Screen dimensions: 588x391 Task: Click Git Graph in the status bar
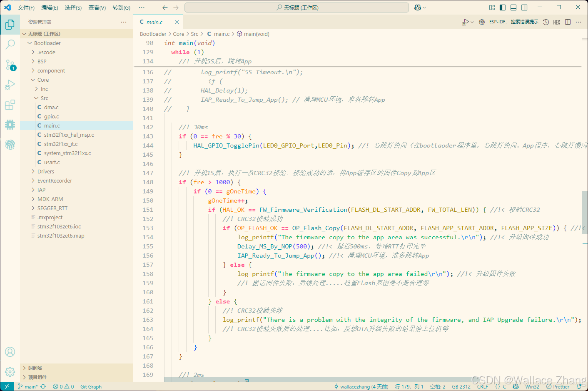(x=91, y=387)
